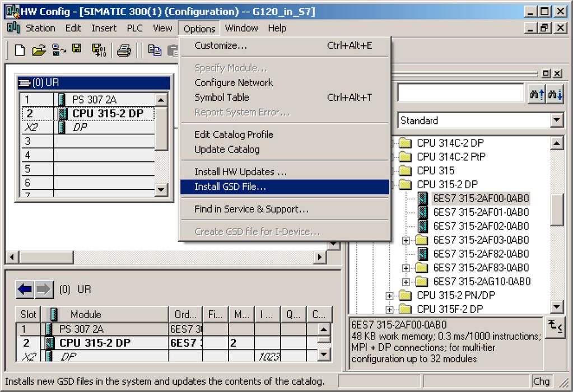Open the PLC menu
This screenshot has width=573, height=392.
pyautogui.click(x=134, y=28)
